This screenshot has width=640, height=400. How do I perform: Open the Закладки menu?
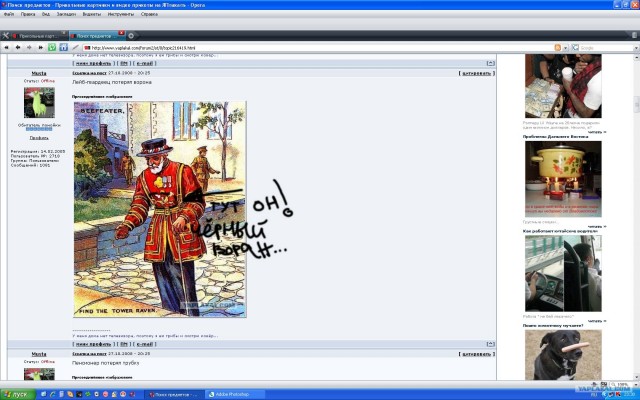66,14
